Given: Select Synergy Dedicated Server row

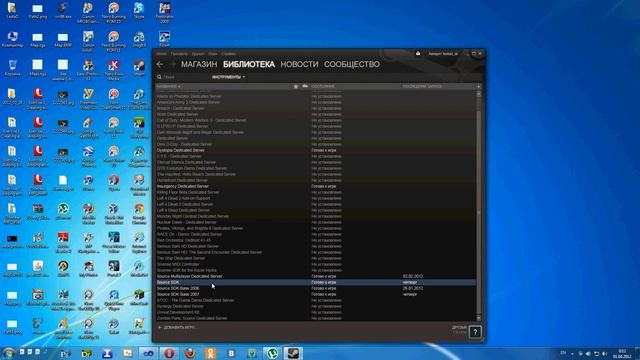Looking at the screenshot, I should click(x=316, y=306).
